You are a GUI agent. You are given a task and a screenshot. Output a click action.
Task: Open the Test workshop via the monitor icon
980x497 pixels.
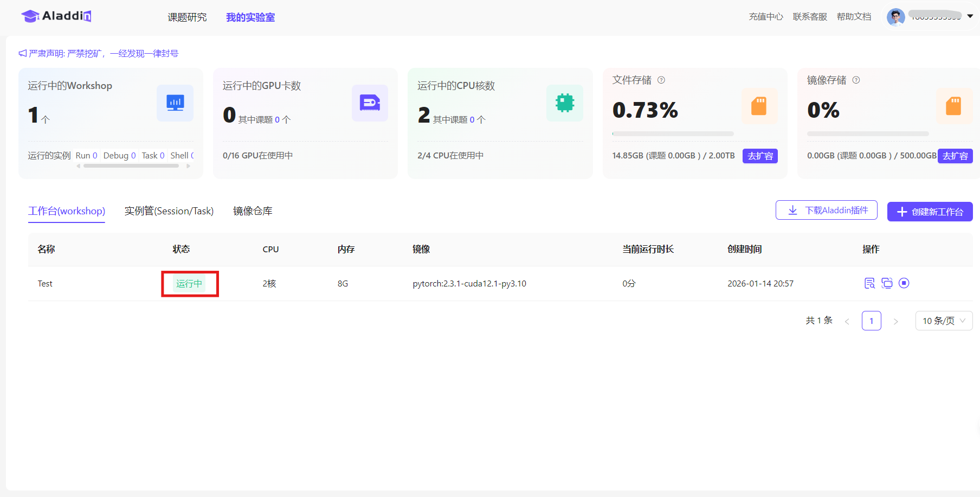click(887, 283)
